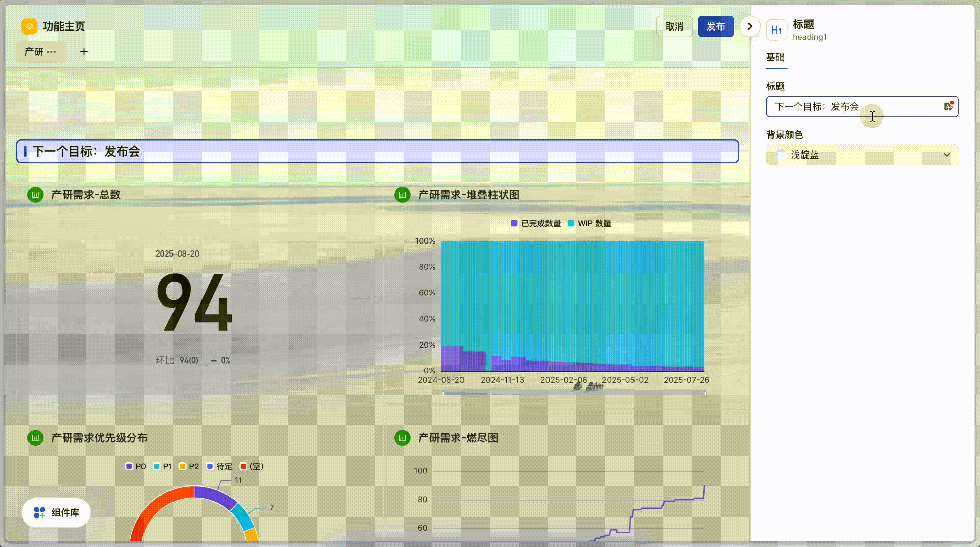The height and width of the screenshot is (547, 980).
Task: Click the 背景颜色 field label
Action: [785, 135]
